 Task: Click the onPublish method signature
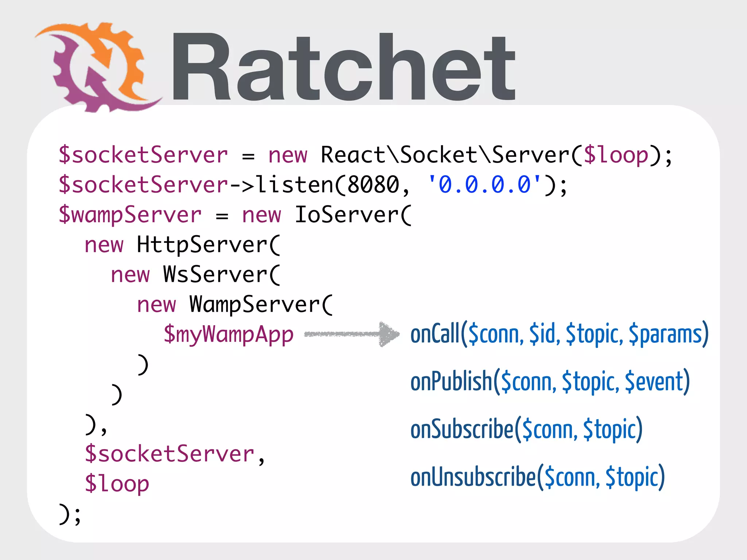pos(550,382)
